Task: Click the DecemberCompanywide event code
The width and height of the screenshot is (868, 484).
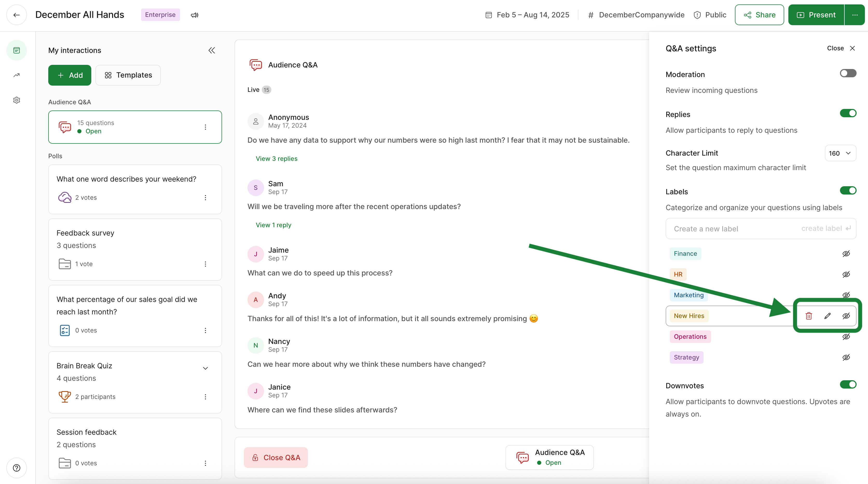Action: 642,15
